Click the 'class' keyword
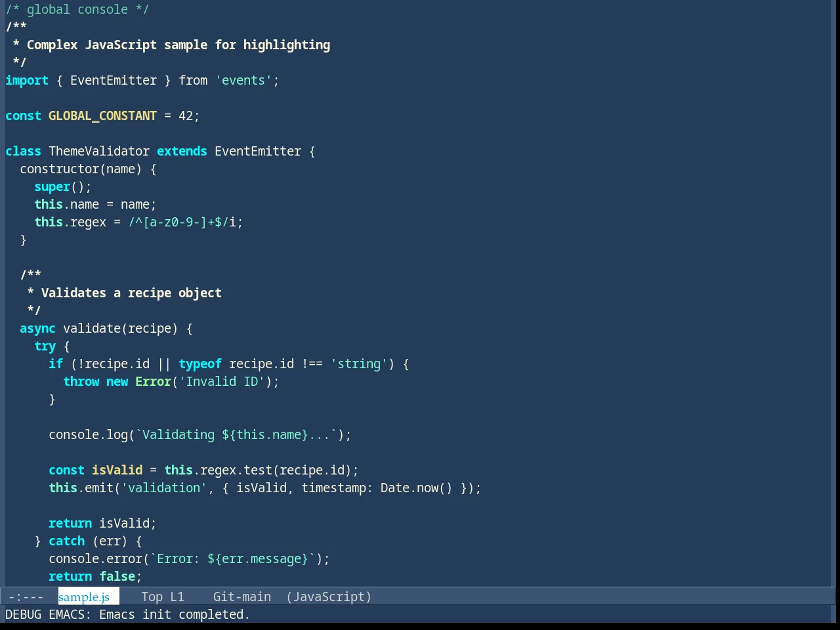The height and width of the screenshot is (630, 840). (x=23, y=151)
